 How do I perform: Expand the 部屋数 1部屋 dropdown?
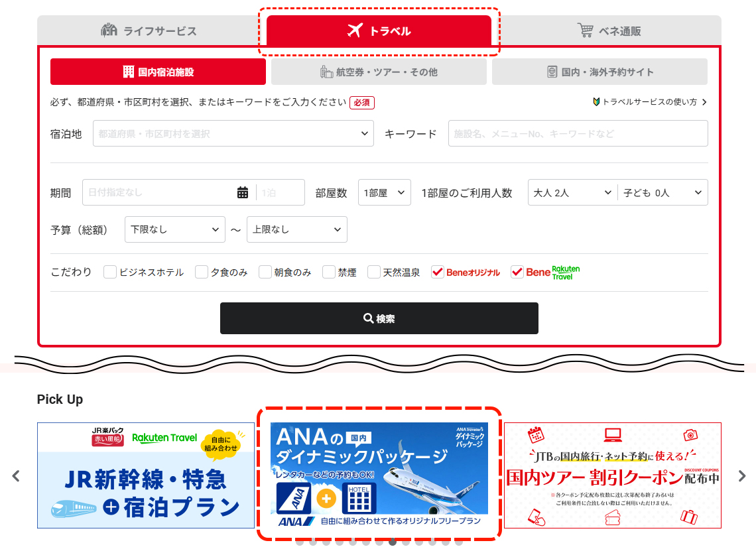384,192
